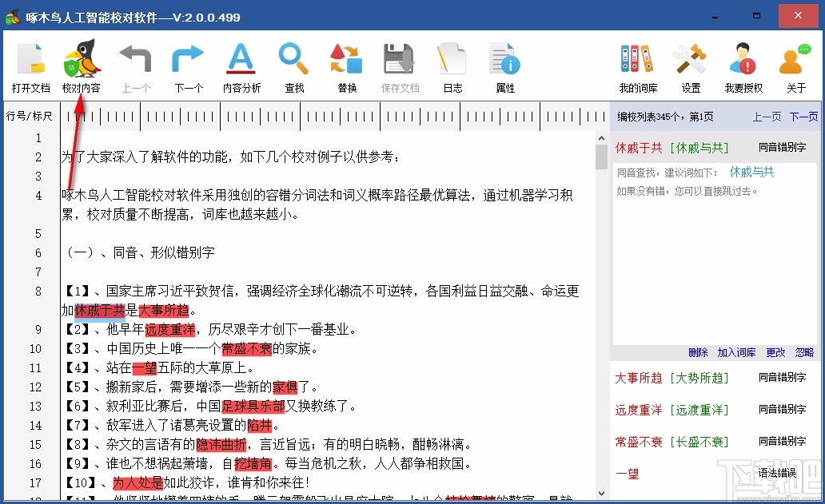Click the 删除 delete button
Viewport: 825px width, 504px height.
click(697, 351)
